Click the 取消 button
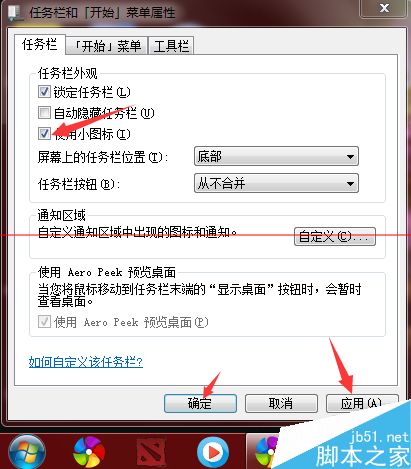 point(281,403)
